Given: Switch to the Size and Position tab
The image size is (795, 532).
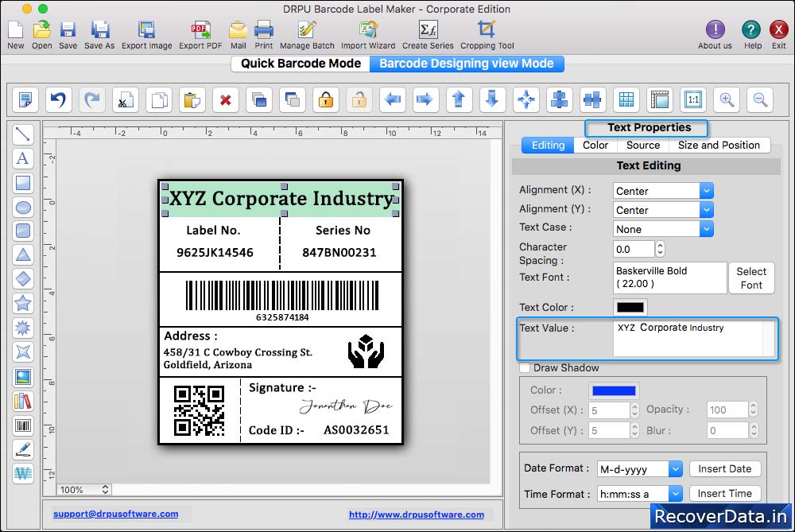Looking at the screenshot, I should [x=719, y=145].
